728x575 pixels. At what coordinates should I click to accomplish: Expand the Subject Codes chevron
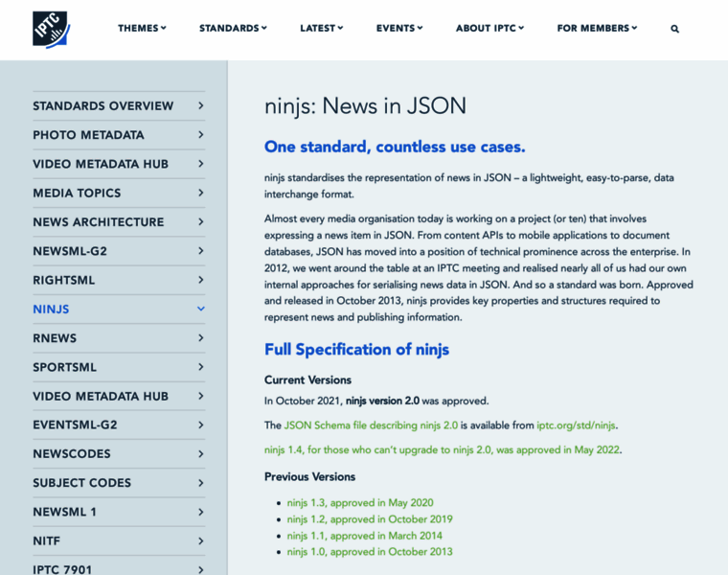(200, 483)
